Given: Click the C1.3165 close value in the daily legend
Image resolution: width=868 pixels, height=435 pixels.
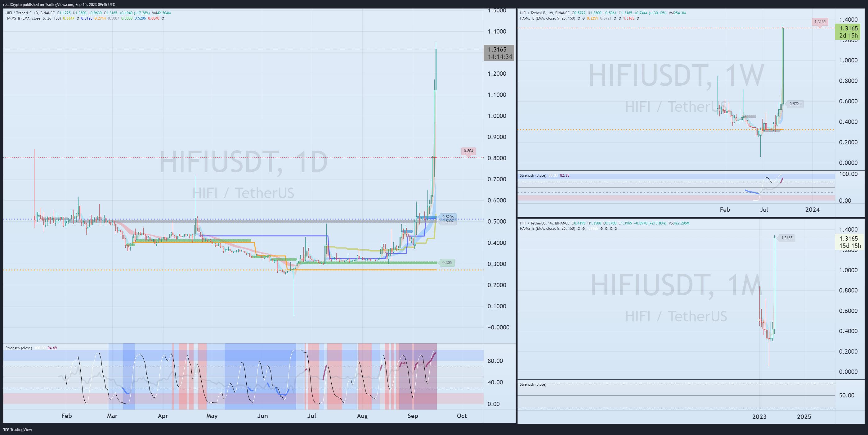Looking at the screenshot, I should point(110,13).
